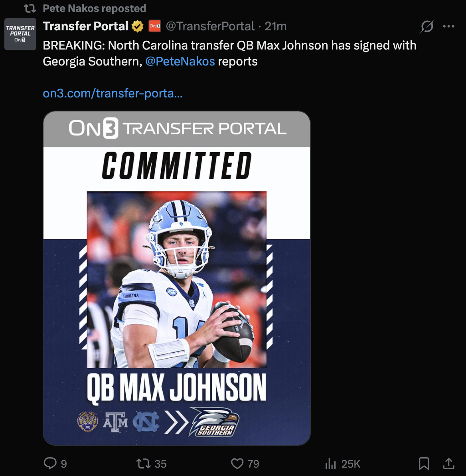
Task: Click the Georgia Southern eagle logo
Action: click(x=214, y=421)
